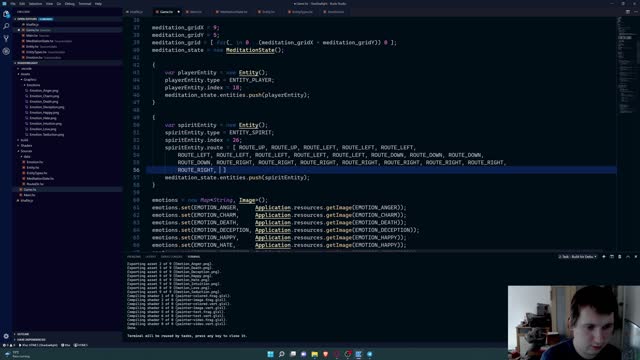Switch to the khafile.js editor tab

[x=136, y=12]
